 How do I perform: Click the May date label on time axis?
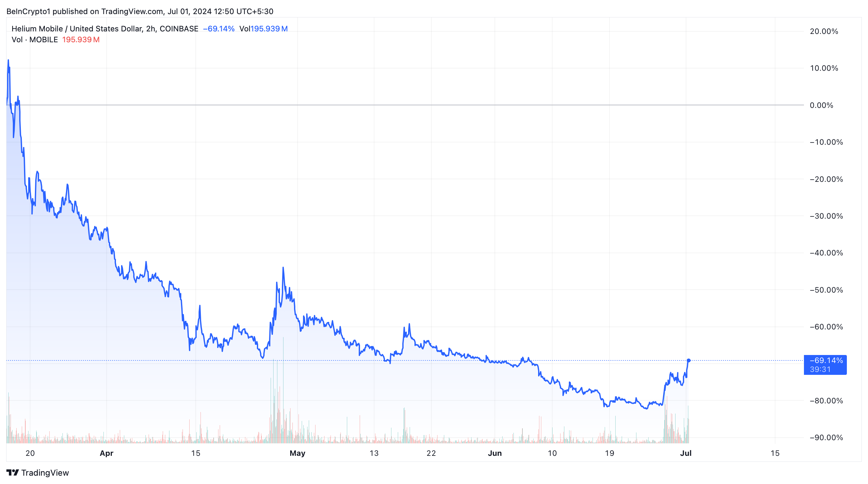(297, 453)
